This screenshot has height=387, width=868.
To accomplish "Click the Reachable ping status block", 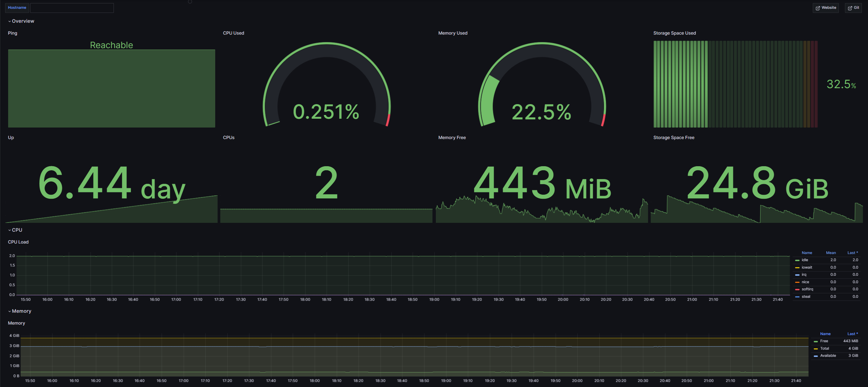I will pos(112,88).
